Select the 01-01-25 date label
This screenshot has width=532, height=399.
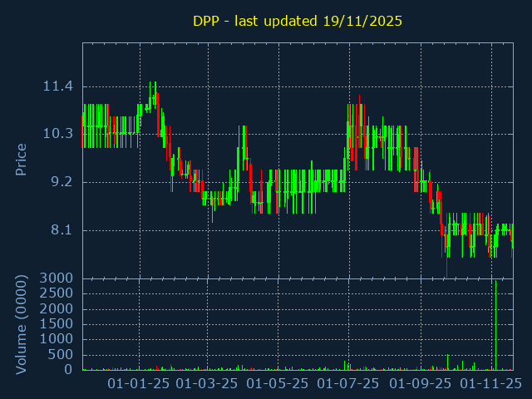tap(140, 384)
